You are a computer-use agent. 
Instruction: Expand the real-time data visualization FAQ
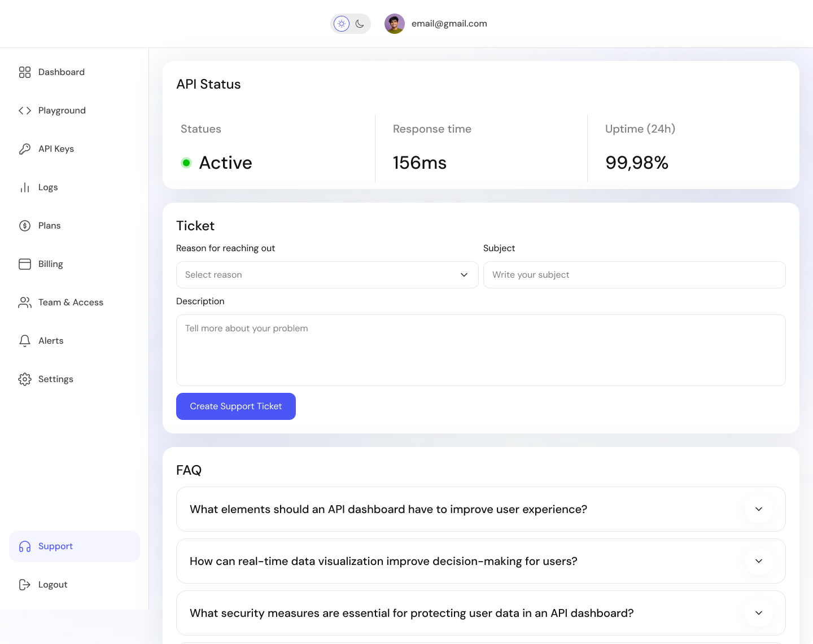point(758,561)
